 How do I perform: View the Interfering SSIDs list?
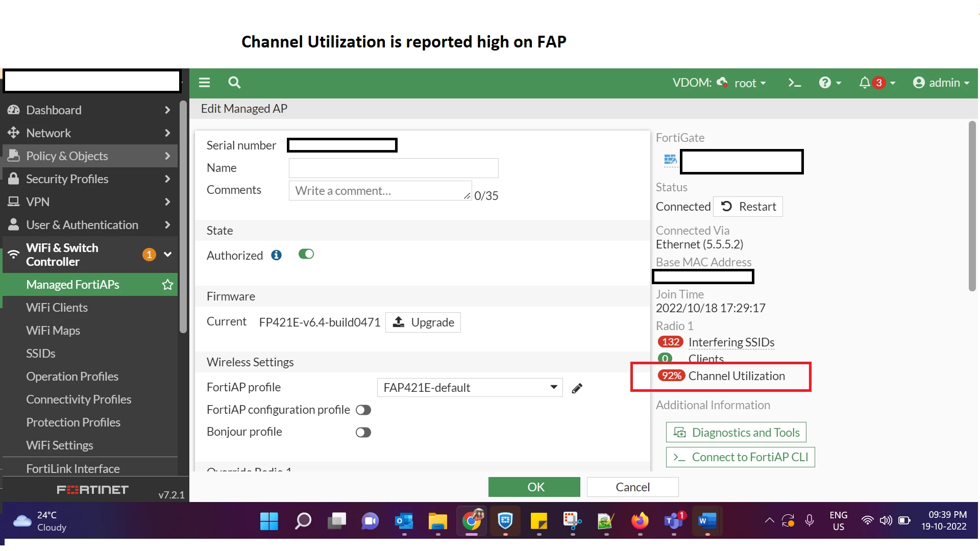tap(731, 342)
